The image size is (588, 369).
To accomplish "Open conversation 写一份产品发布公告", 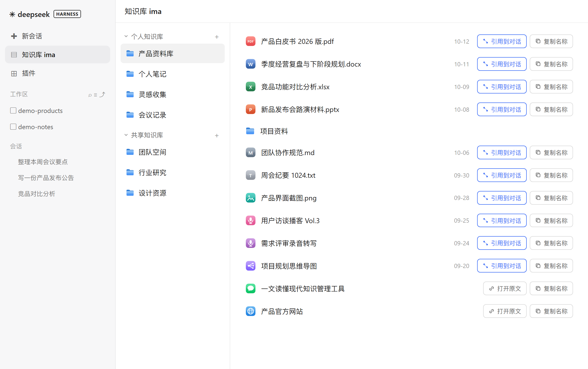I will [46, 178].
